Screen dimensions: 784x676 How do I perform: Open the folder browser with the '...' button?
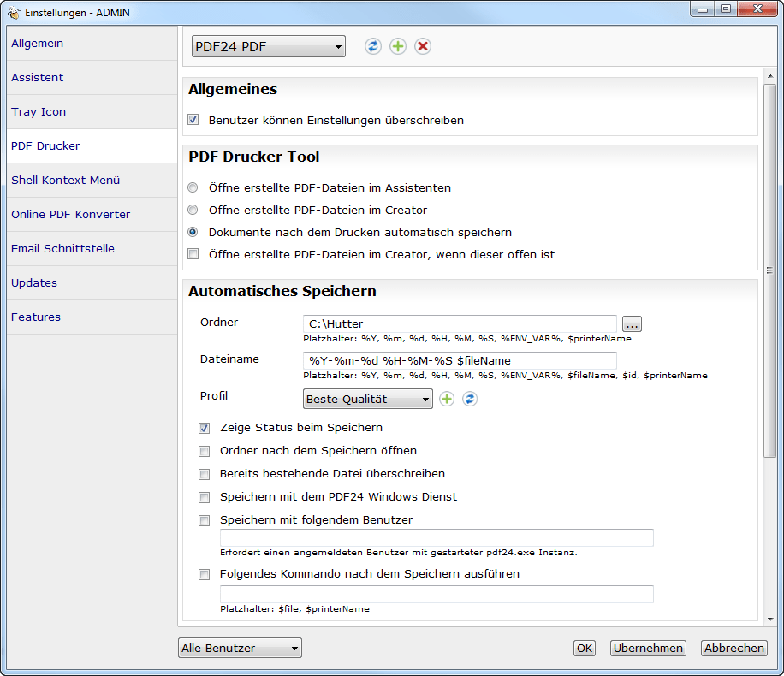tap(632, 323)
